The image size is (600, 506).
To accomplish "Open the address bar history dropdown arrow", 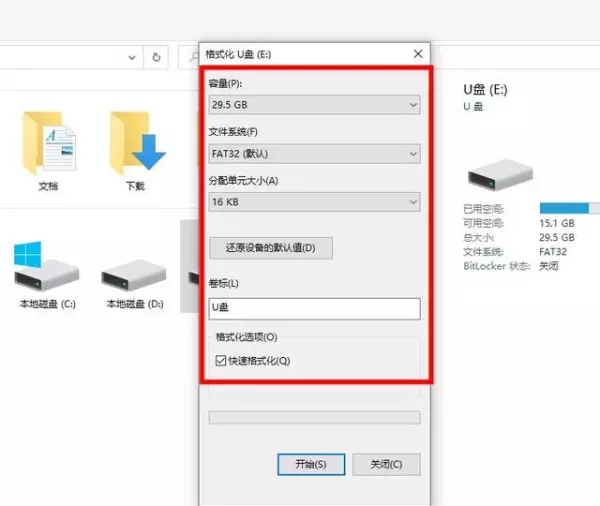I will [x=132, y=58].
